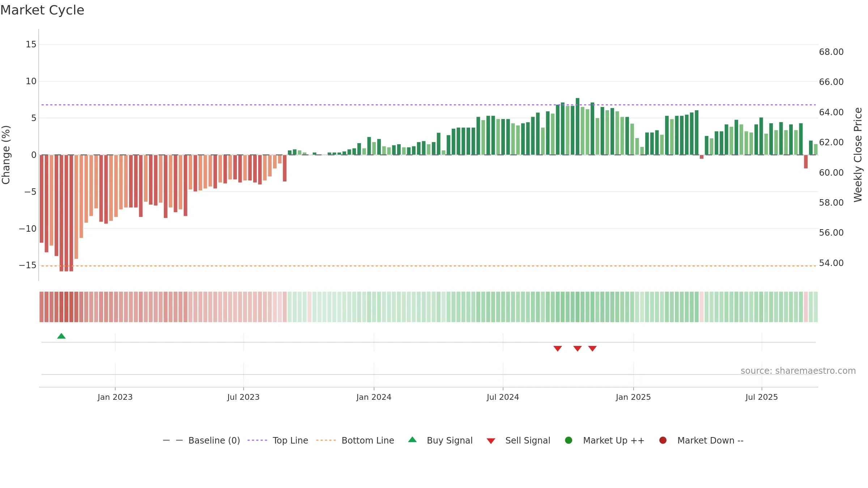Click the Jul 2025 axis label
The width and height of the screenshot is (868, 488).
coord(762,397)
